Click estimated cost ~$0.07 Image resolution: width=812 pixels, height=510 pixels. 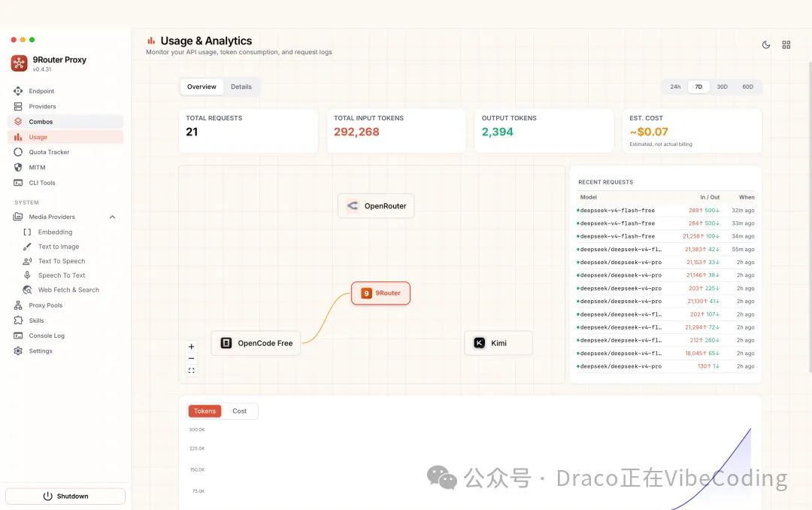click(x=649, y=132)
